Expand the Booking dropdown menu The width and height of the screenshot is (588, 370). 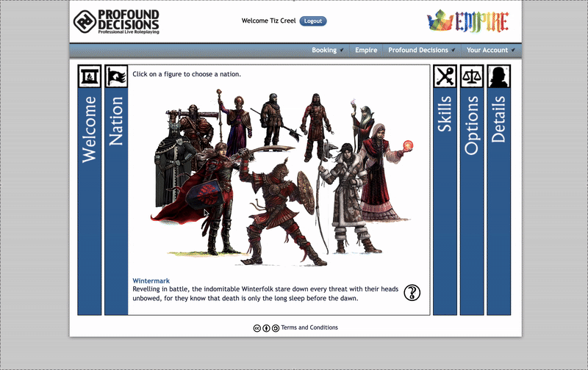click(327, 50)
